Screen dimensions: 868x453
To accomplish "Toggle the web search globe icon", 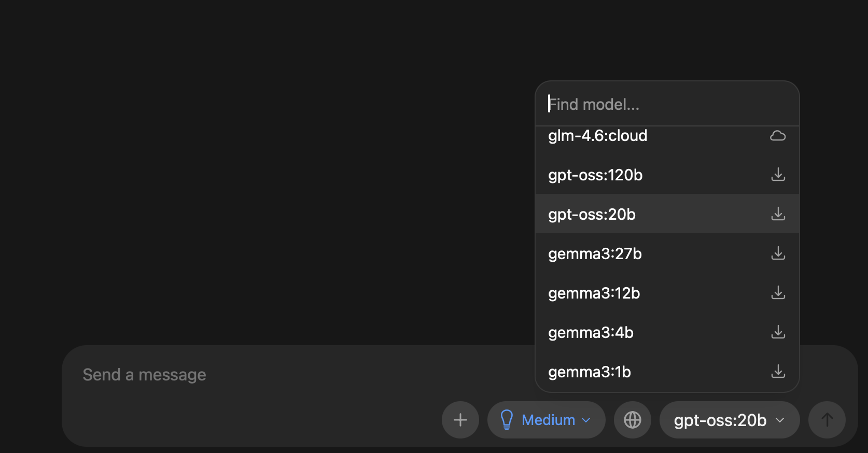I will click(x=632, y=420).
